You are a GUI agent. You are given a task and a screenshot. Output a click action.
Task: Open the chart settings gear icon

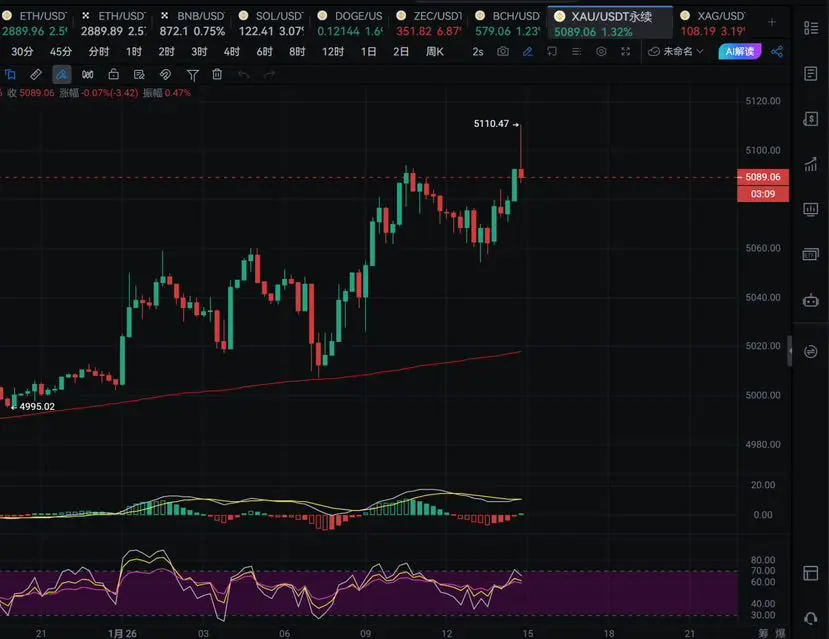pos(601,51)
